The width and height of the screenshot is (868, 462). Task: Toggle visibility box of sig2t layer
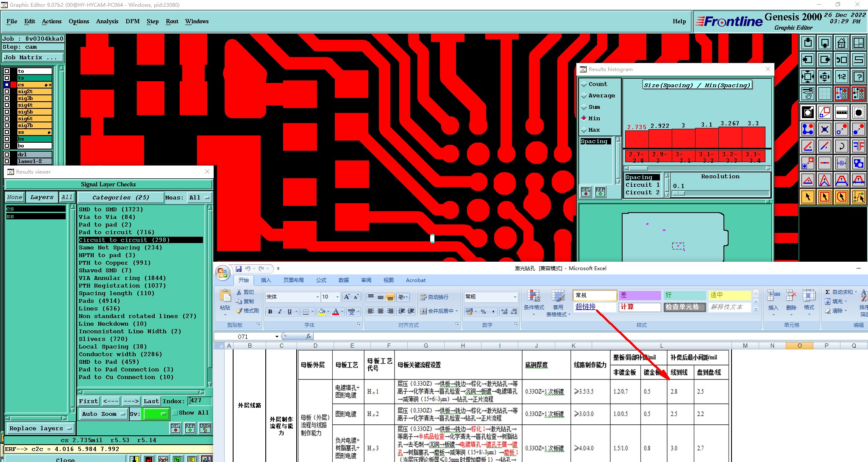pyautogui.click(x=7, y=91)
